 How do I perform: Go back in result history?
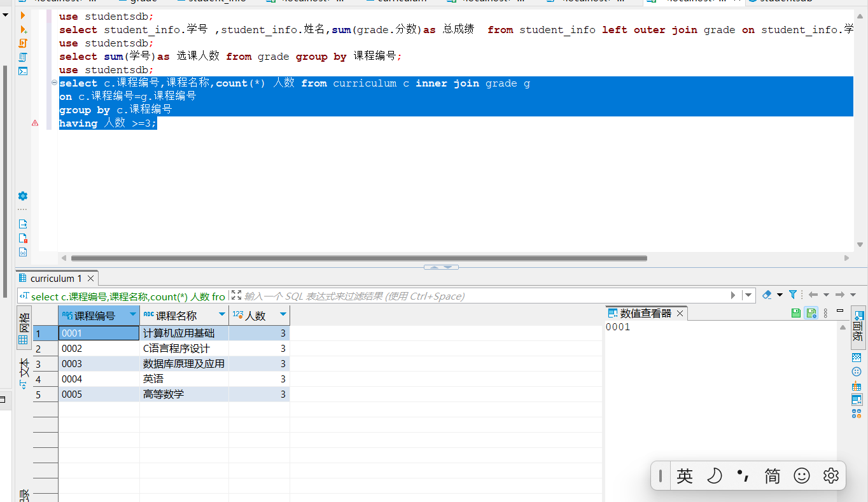pyautogui.click(x=813, y=295)
